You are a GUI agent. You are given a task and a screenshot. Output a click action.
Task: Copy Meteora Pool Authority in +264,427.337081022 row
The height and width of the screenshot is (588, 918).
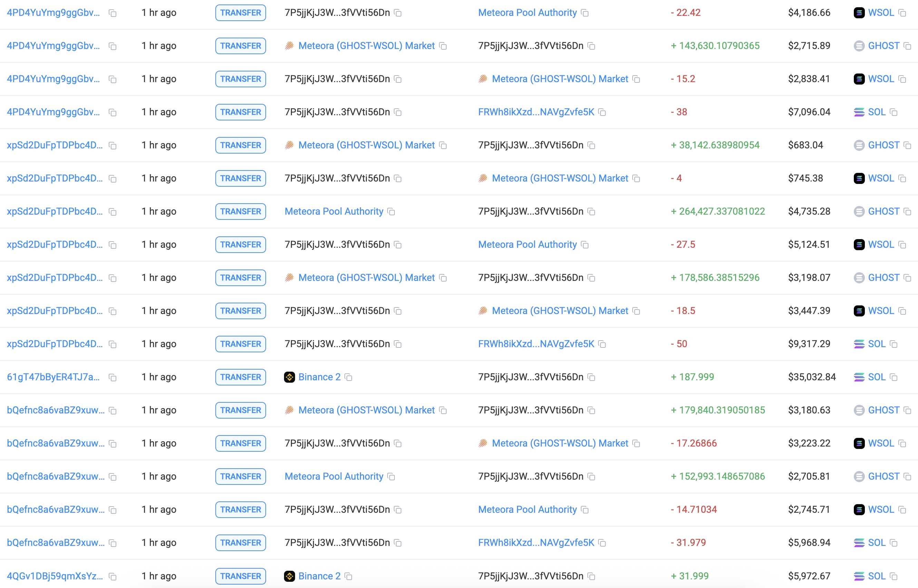[391, 212]
